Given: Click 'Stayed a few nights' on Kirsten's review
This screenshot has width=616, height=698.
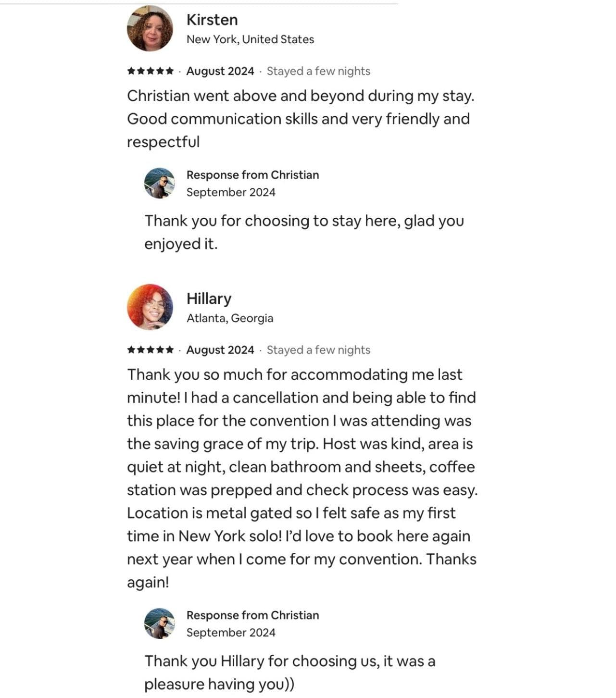Looking at the screenshot, I should pyautogui.click(x=318, y=71).
